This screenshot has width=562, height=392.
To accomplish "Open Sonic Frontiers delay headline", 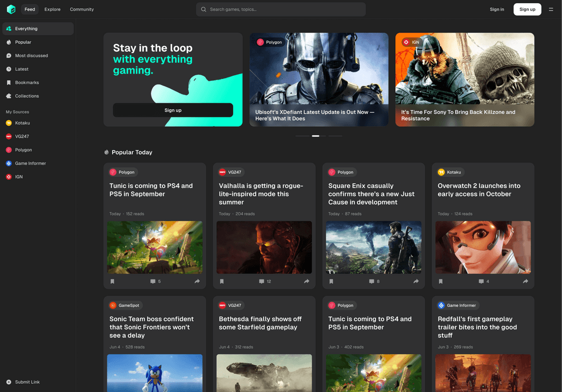I will click(x=151, y=327).
